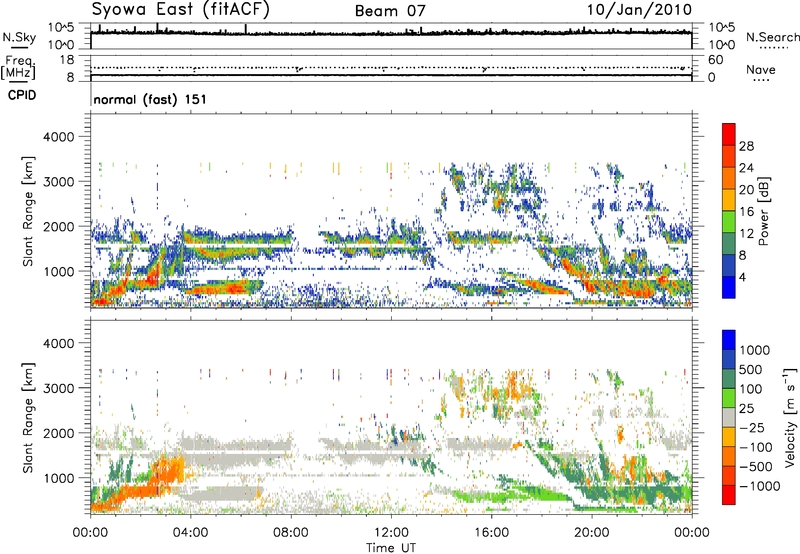This screenshot has height=554, width=800.
Task: Click the '24' label on the Power colorbar
Action: point(746,168)
